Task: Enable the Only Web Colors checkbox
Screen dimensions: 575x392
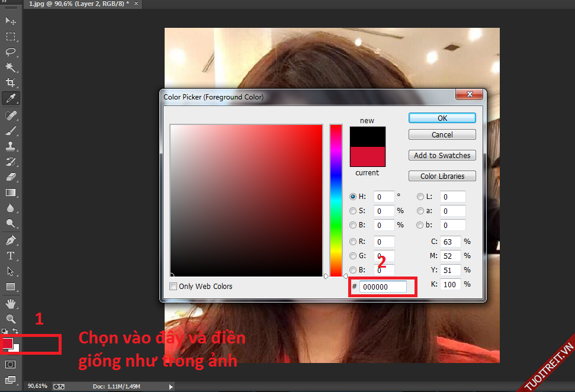Action: (174, 287)
